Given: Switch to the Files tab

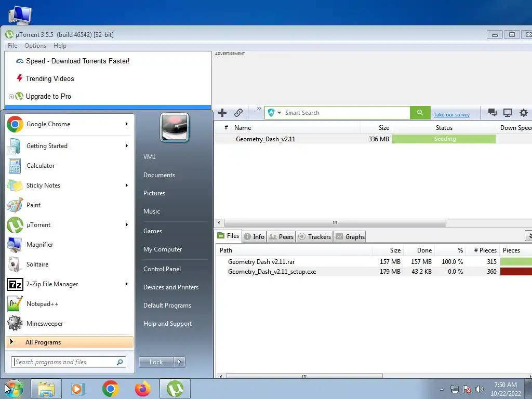Looking at the screenshot, I should click(x=229, y=236).
